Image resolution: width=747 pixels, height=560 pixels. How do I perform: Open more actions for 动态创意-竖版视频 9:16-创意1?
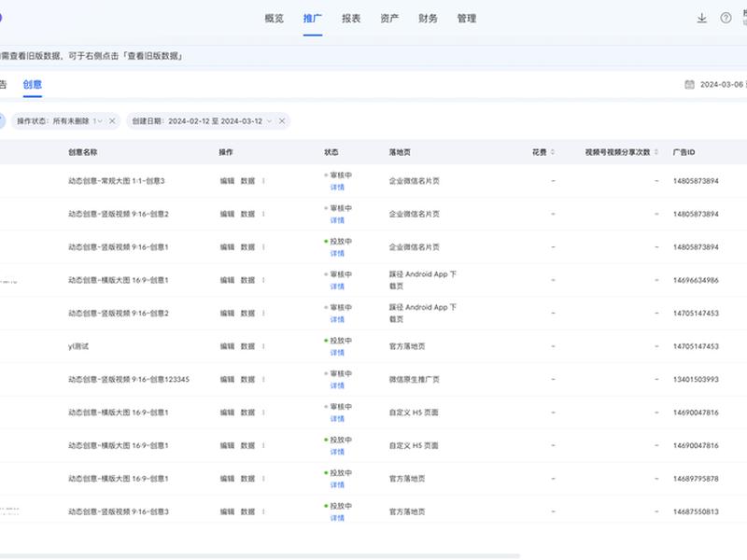(263, 247)
